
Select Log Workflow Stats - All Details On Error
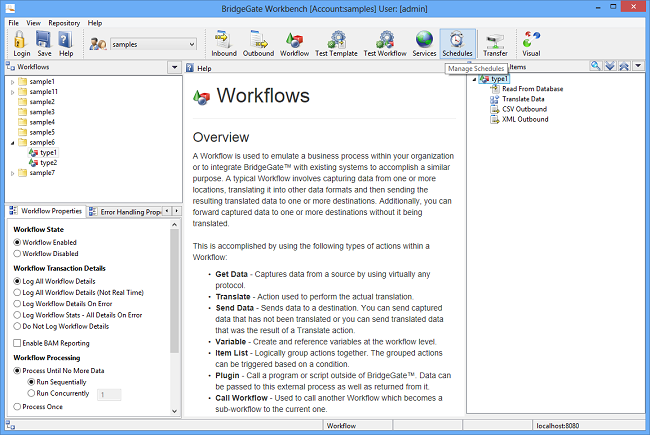(17, 315)
